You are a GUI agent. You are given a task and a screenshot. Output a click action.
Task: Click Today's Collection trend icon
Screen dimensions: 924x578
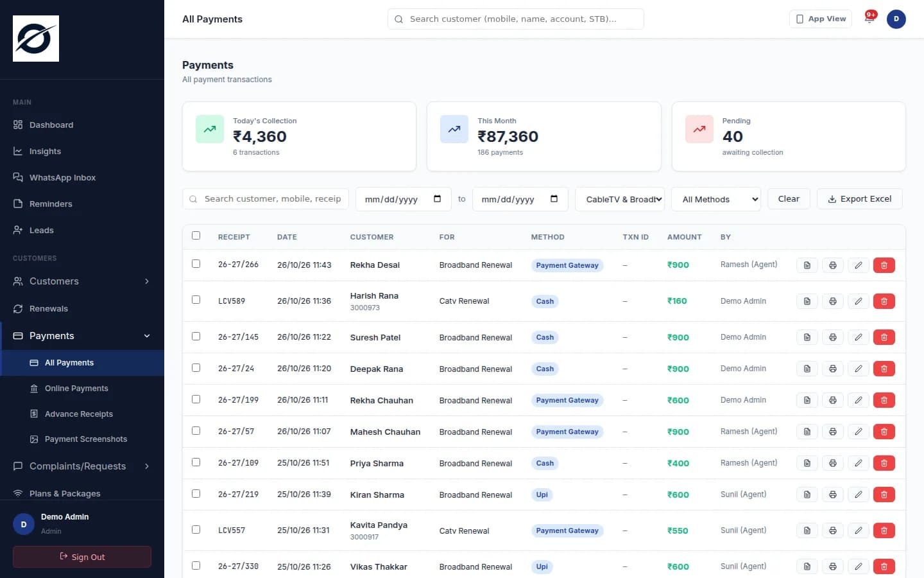(210, 129)
